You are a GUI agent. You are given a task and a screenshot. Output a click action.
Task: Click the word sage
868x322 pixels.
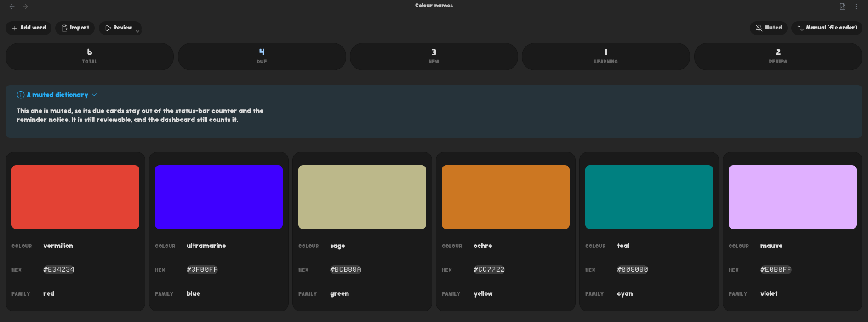(337, 246)
